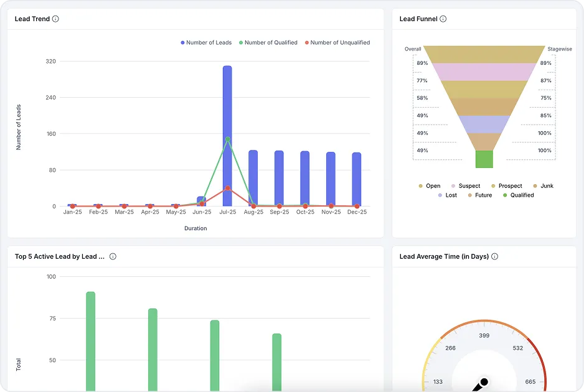Click the Lead Average Time (in Days) title
584x392 pixels.
point(444,256)
